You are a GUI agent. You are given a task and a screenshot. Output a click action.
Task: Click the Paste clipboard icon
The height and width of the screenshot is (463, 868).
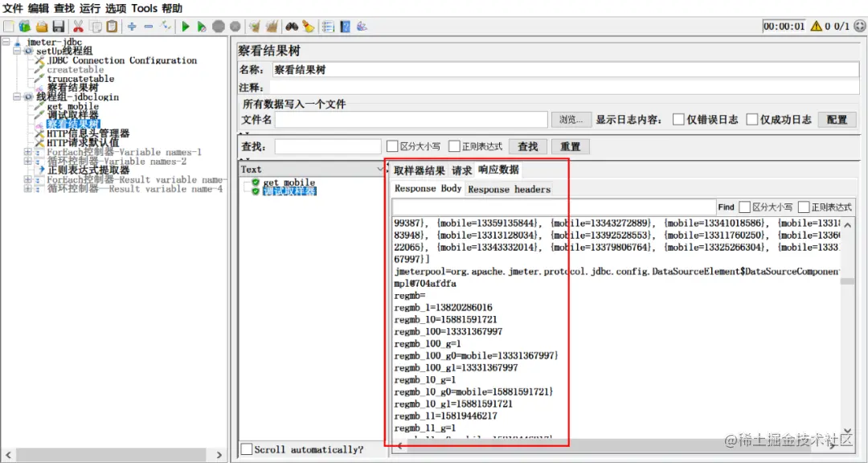[x=112, y=26]
